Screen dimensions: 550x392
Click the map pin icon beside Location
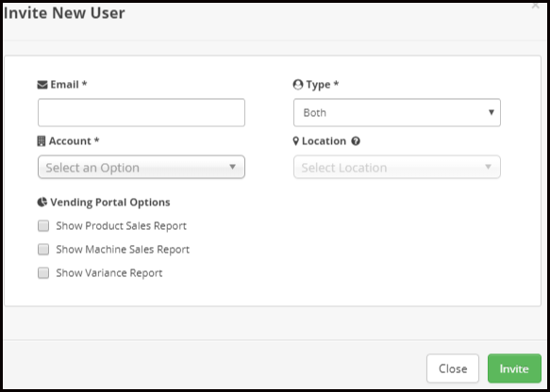tap(296, 141)
